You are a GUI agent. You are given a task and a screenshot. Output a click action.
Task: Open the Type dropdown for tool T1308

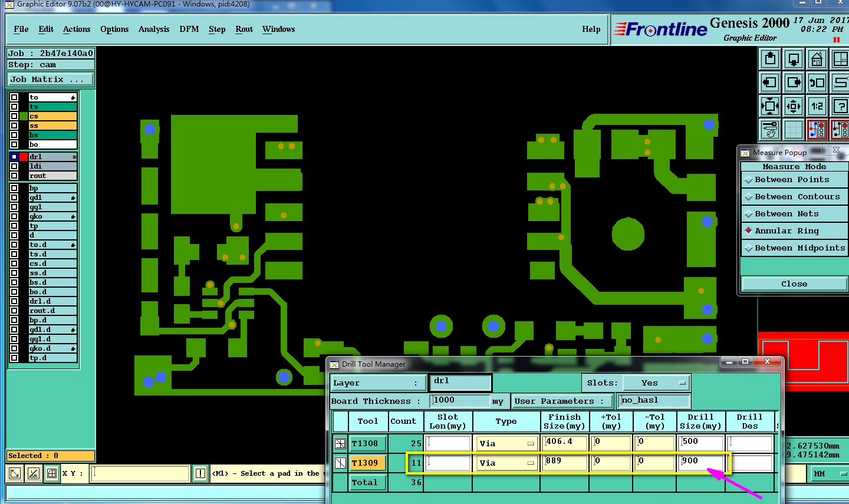coord(506,443)
